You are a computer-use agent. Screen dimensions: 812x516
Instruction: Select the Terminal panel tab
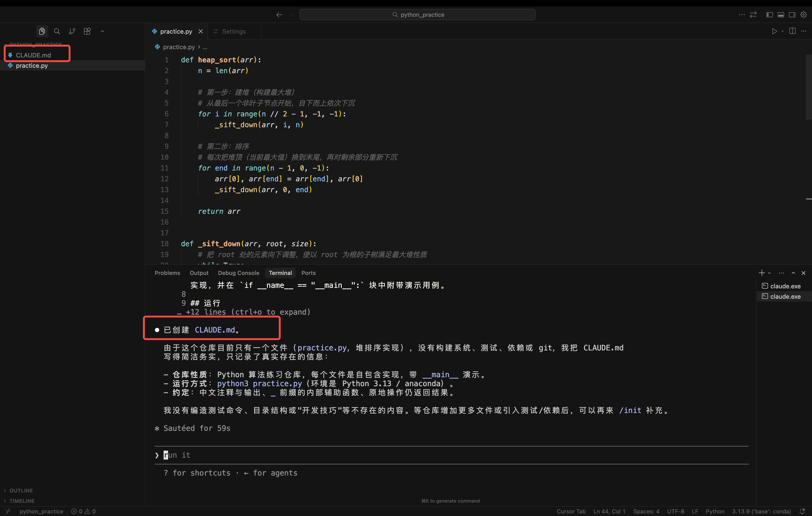280,273
